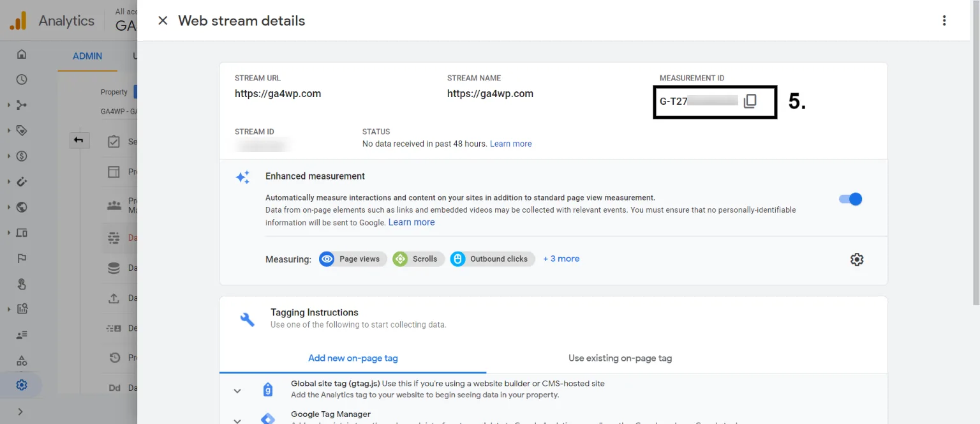Expand the Global site tag section
Viewport: 980px width, 424px height.
coord(237,390)
